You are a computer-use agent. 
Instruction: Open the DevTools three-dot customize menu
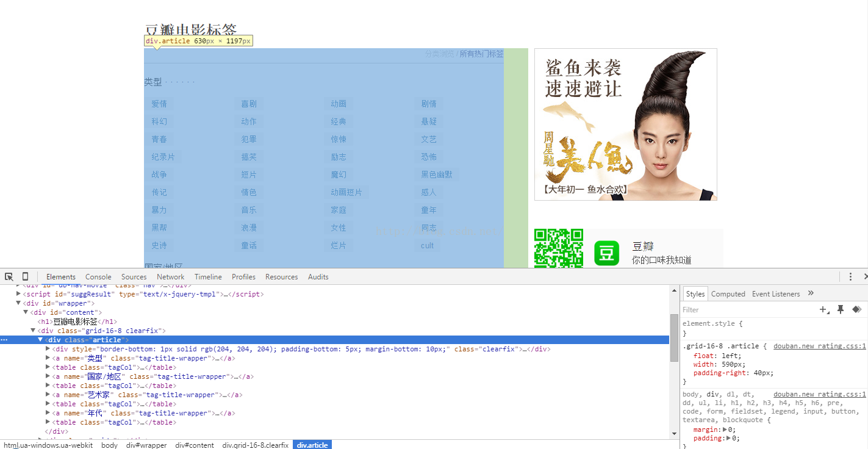tap(850, 276)
